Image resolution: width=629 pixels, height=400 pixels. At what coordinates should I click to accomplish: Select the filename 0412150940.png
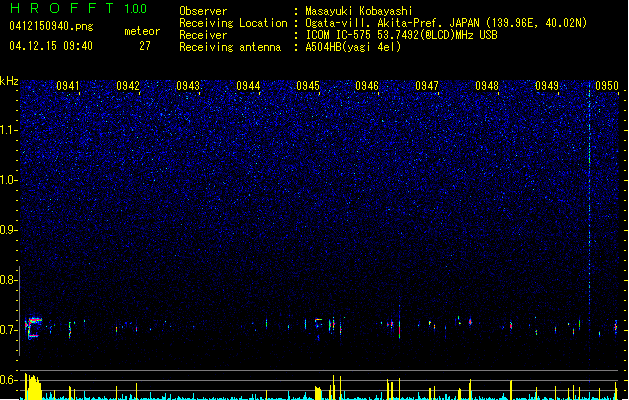tap(51, 26)
